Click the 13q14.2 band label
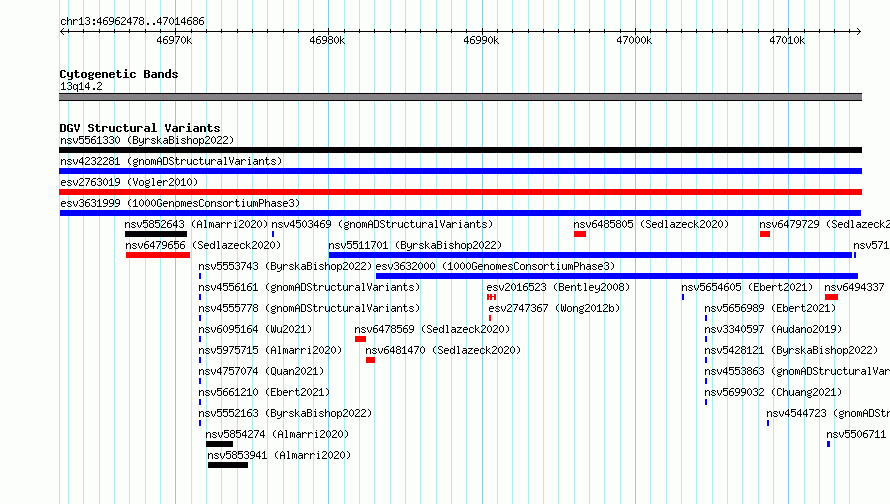The height and width of the screenshot is (504, 890). (x=81, y=86)
